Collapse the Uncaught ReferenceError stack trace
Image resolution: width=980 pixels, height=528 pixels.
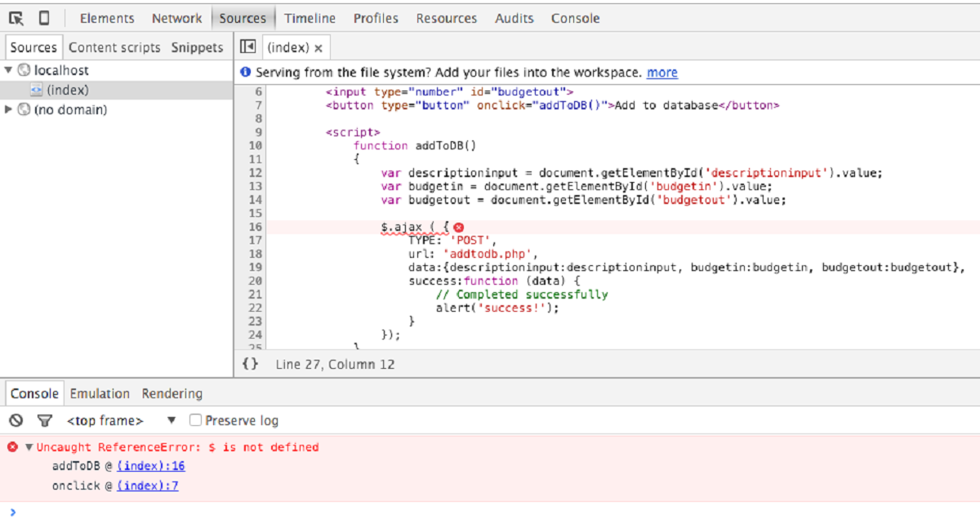[29, 447]
